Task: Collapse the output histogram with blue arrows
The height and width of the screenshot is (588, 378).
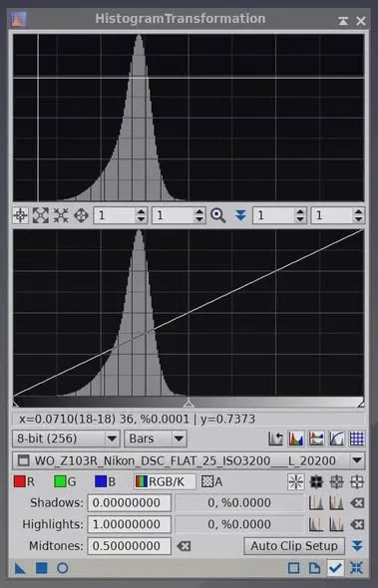Action: click(x=240, y=215)
